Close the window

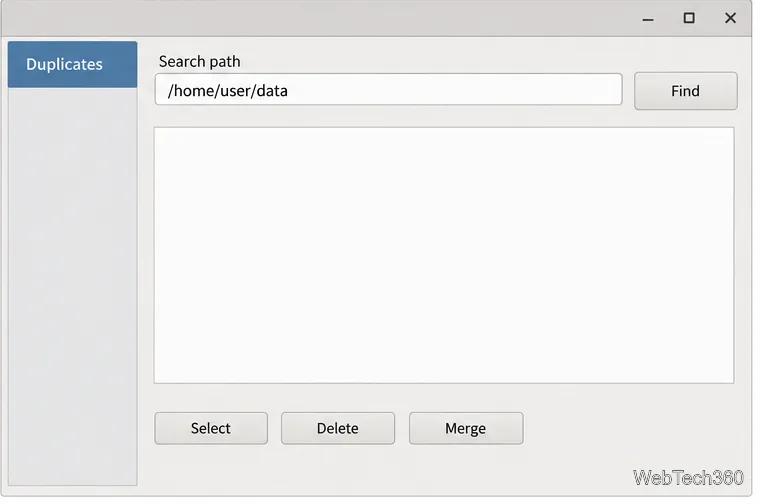pos(730,18)
